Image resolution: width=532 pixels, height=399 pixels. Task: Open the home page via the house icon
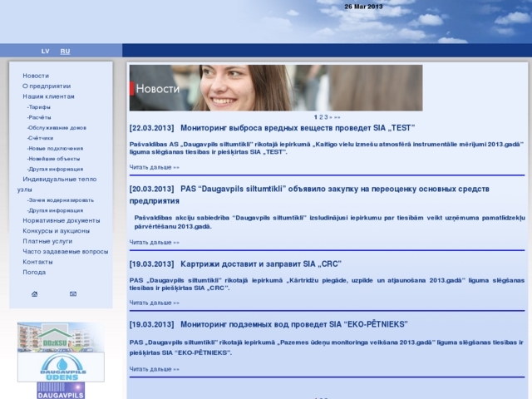tap(35, 293)
